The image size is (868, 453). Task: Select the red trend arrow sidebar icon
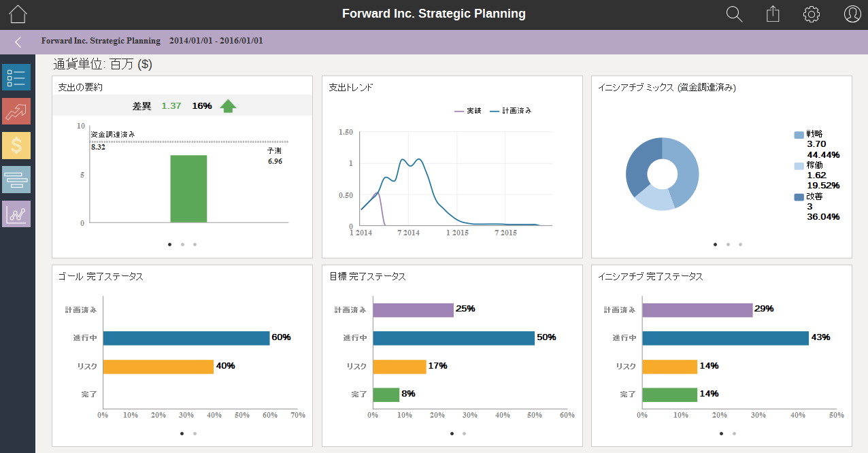point(16,112)
